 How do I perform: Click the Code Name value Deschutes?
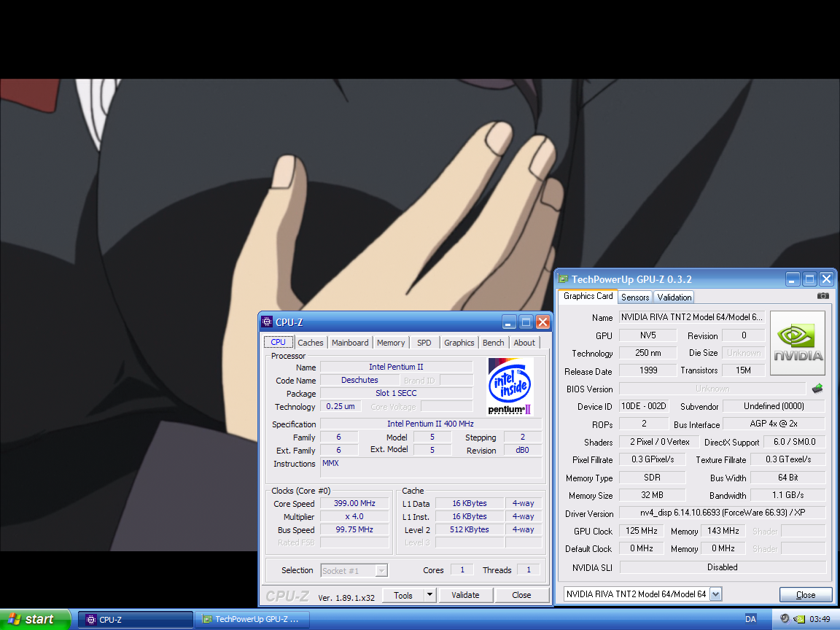coord(359,380)
